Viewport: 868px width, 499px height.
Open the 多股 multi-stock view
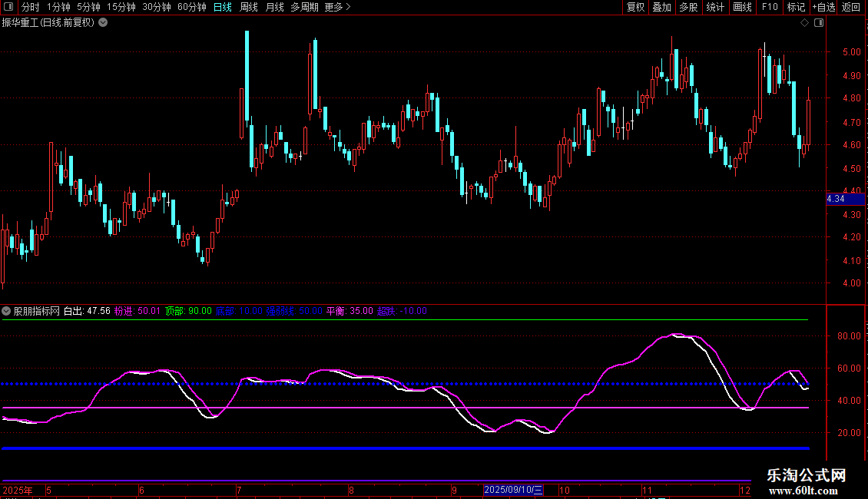pos(688,7)
